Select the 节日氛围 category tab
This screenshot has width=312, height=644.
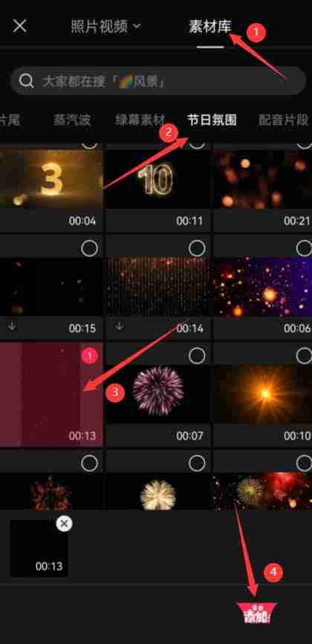click(212, 120)
